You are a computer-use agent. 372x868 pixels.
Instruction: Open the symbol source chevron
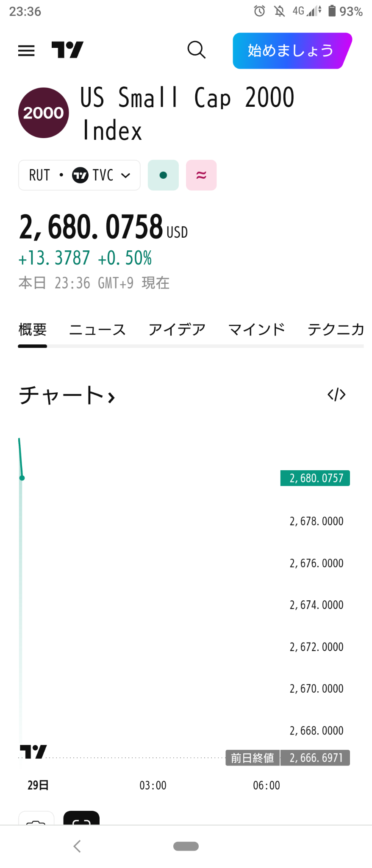pyautogui.click(x=125, y=175)
